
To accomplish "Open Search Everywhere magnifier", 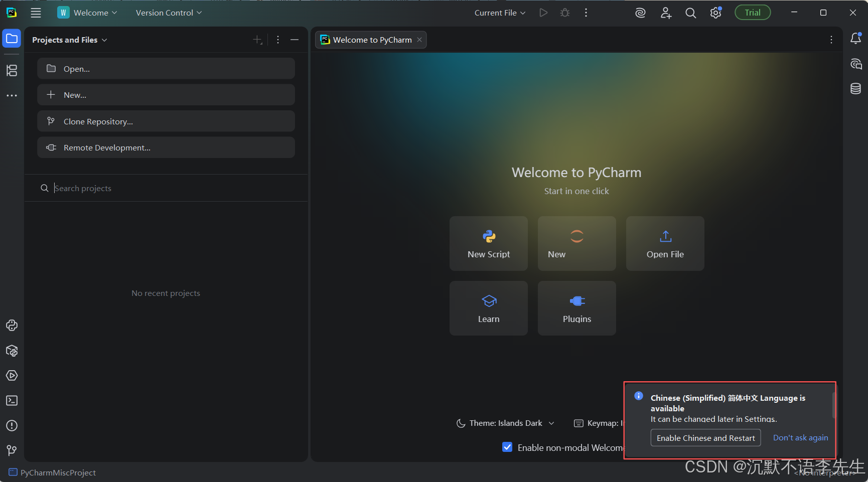I will tap(691, 13).
